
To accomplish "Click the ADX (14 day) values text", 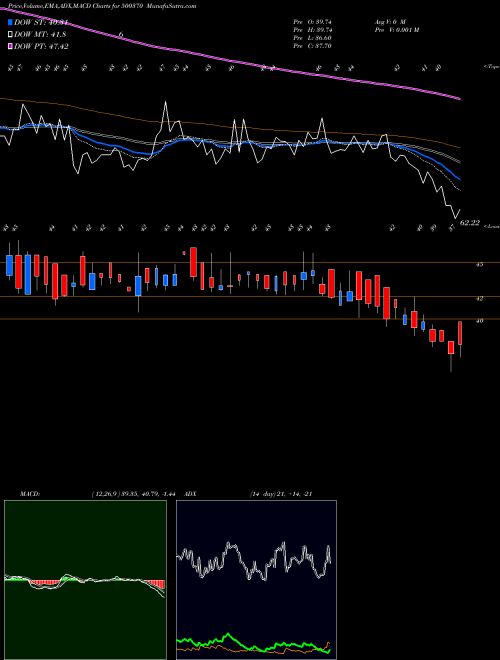I will [x=281, y=494].
